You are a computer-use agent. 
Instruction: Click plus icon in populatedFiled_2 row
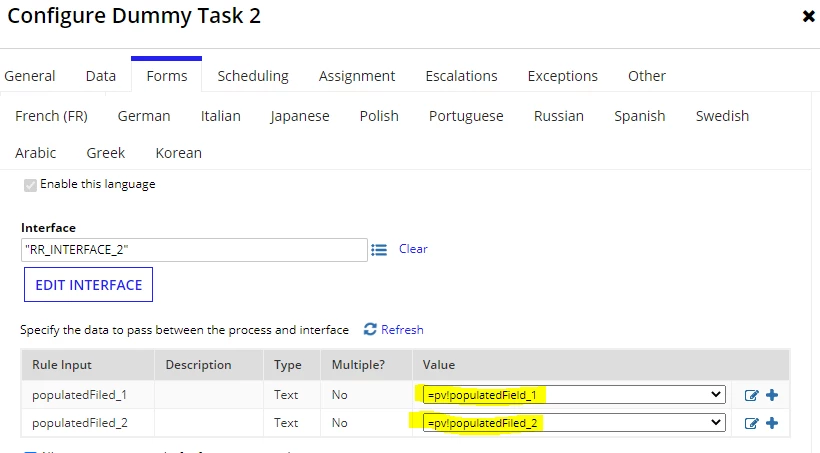pyautogui.click(x=772, y=423)
